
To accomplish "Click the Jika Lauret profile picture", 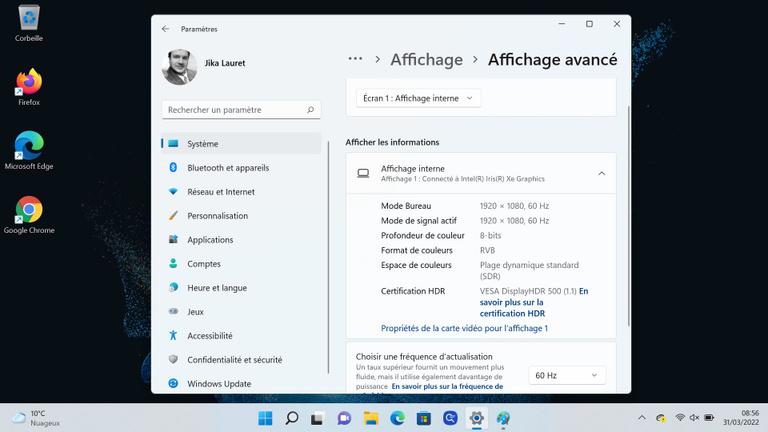I will [x=179, y=67].
